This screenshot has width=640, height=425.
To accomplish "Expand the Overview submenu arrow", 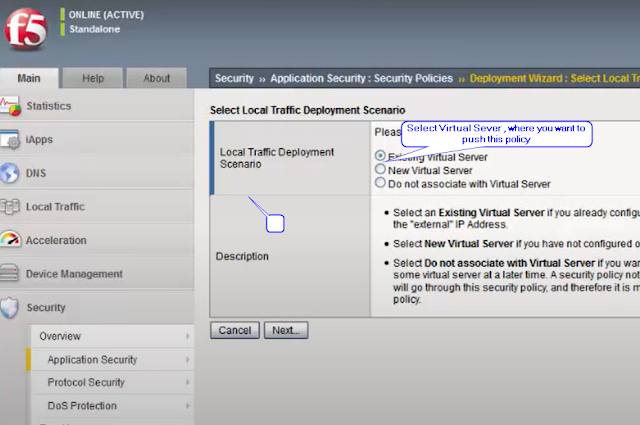I will click(188, 336).
